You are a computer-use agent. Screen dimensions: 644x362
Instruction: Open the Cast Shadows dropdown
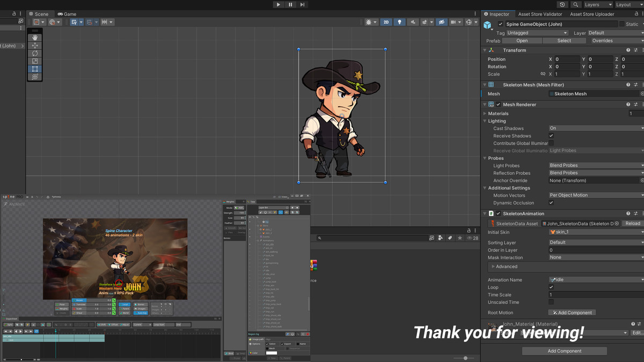point(595,128)
